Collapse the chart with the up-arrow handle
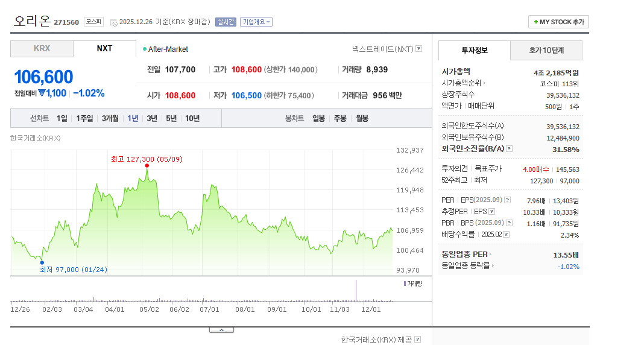 (x=221, y=330)
